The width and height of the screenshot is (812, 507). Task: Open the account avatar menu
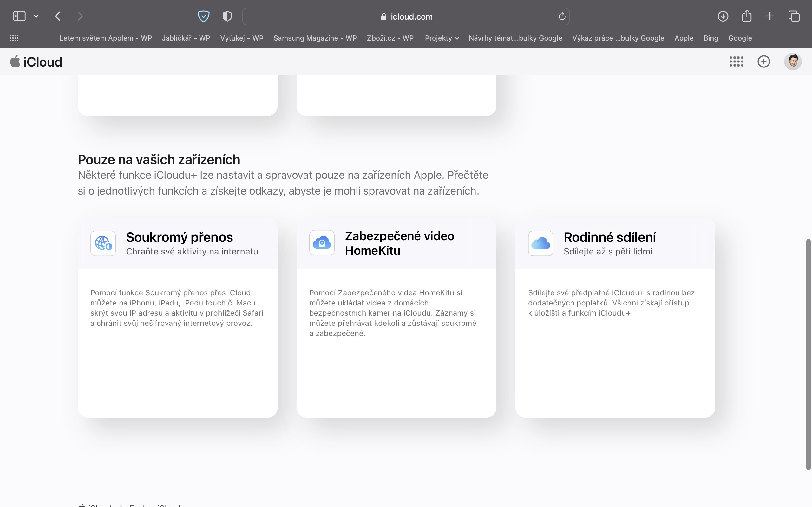point(793,62)
